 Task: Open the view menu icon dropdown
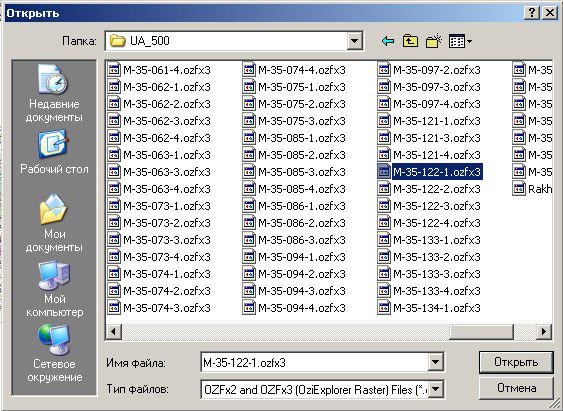pos(460,41)
